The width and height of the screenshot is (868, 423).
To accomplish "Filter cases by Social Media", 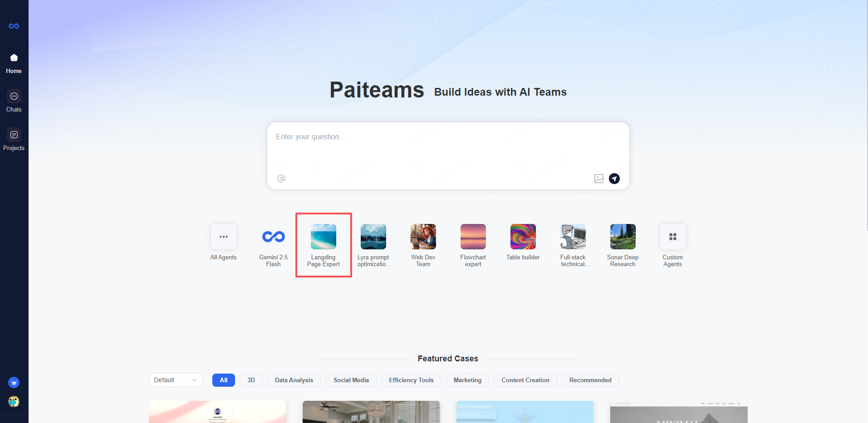I will pos(351,380).
